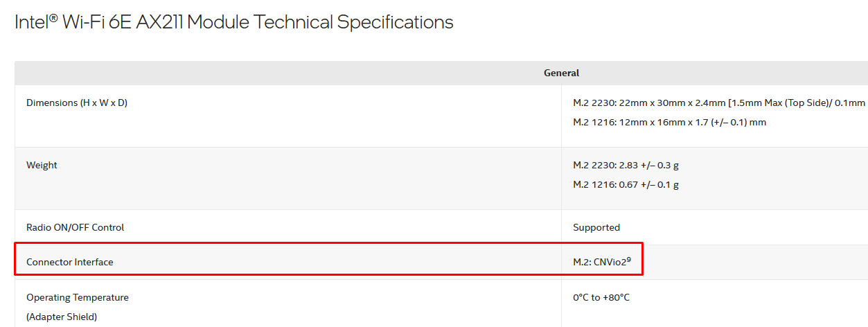Image resolution: width=868 pixels, height=327 pixels.
Task: Click the M.2 1216 12mm x 16mm dimensions line
Action: point(669,122)
